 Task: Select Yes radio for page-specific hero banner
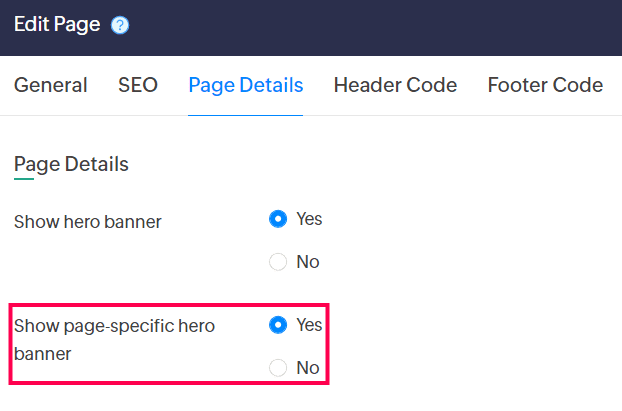click(x=278, y=325)
